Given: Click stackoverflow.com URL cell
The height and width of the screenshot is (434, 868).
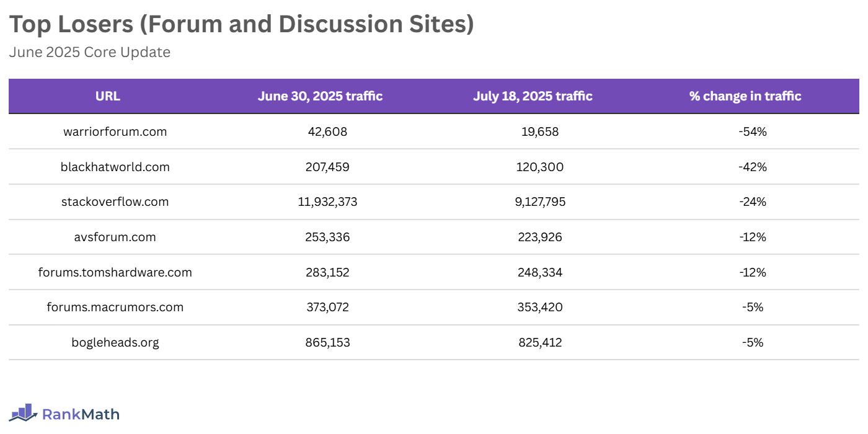Looking at the screenshot, I should [115, 201].
